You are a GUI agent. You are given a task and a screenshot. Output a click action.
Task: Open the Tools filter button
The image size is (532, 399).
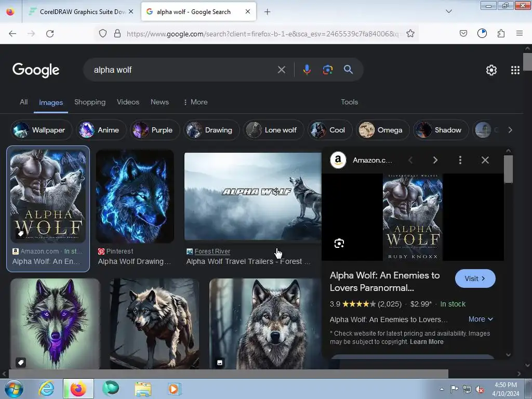tap(350, 102)
